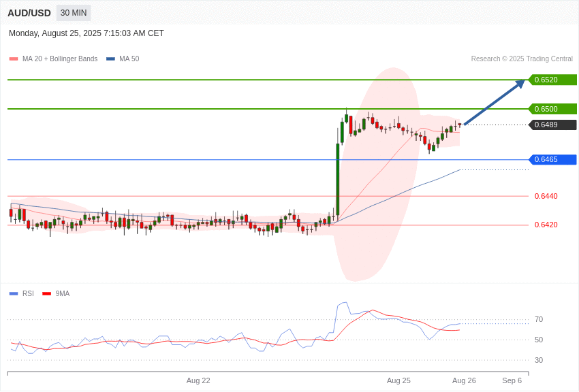This screenshot has height=392, width=579.
Task: Click the RSI 50 level label
Action: pos(539,340)
